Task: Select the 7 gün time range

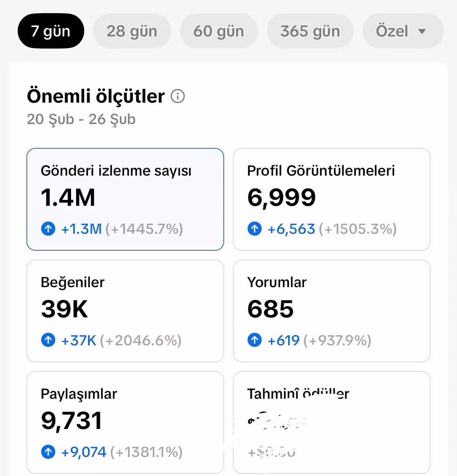Action: (51, 31)
